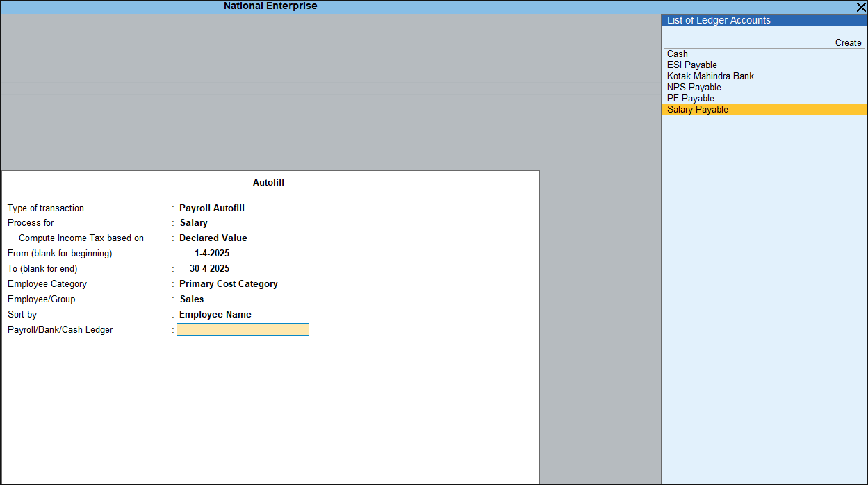This screenshot has height=485, width=868.
Task: Choose the ESI Payable ledger
Action: click(x=691, y=65)
